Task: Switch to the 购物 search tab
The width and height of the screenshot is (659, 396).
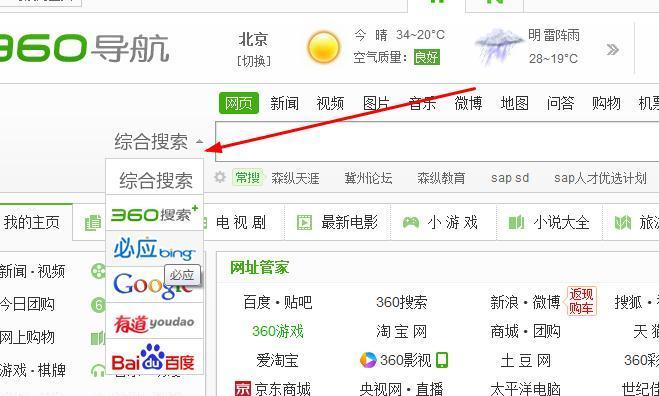Action: (x=606, y=103)
